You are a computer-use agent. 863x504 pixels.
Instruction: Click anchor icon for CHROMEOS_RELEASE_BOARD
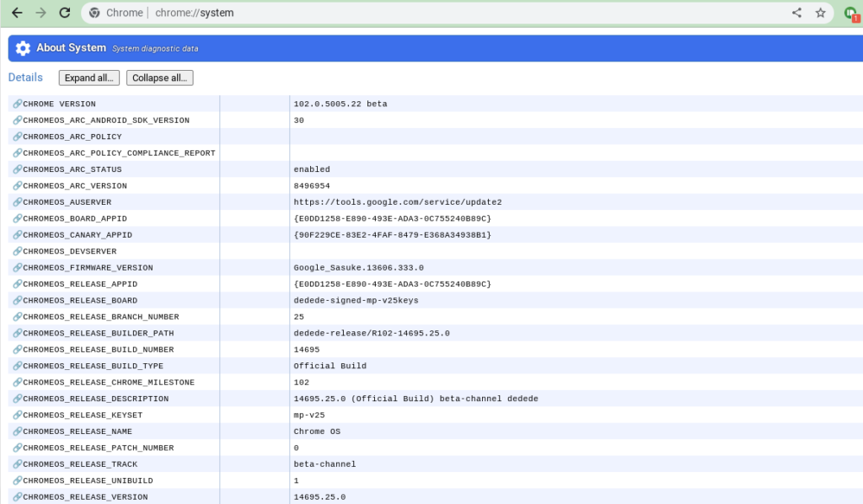click(18, 300)
